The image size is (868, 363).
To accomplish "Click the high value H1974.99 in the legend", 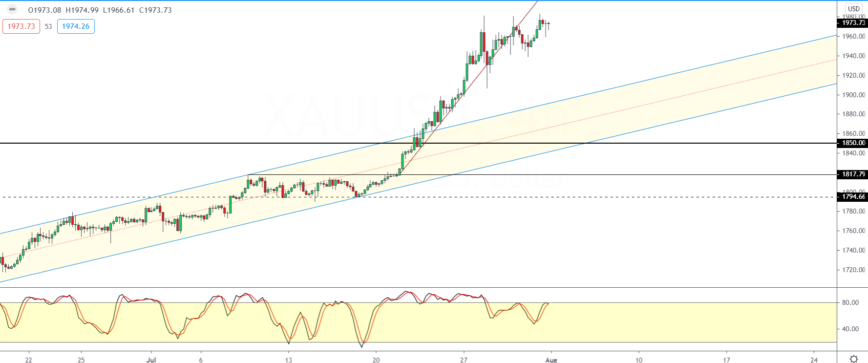I will [x=82, y=10].
